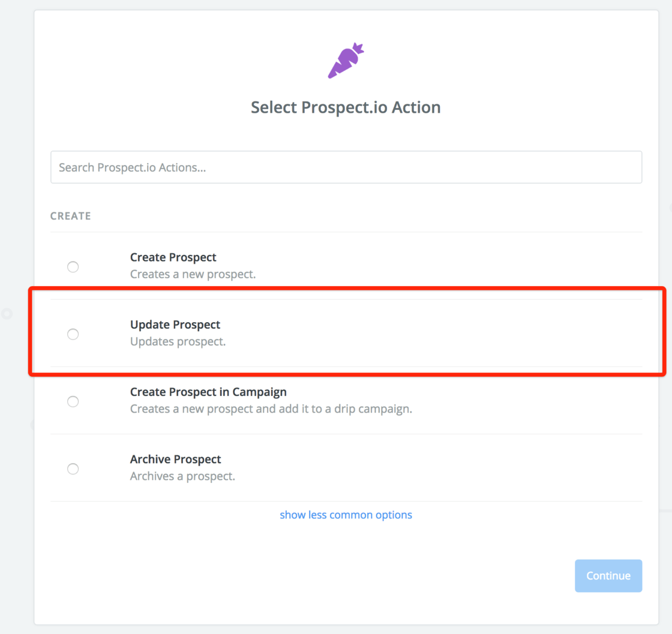Select Create Prospect in Campaign radio button
672x634 pixels.
click(73, 401)
